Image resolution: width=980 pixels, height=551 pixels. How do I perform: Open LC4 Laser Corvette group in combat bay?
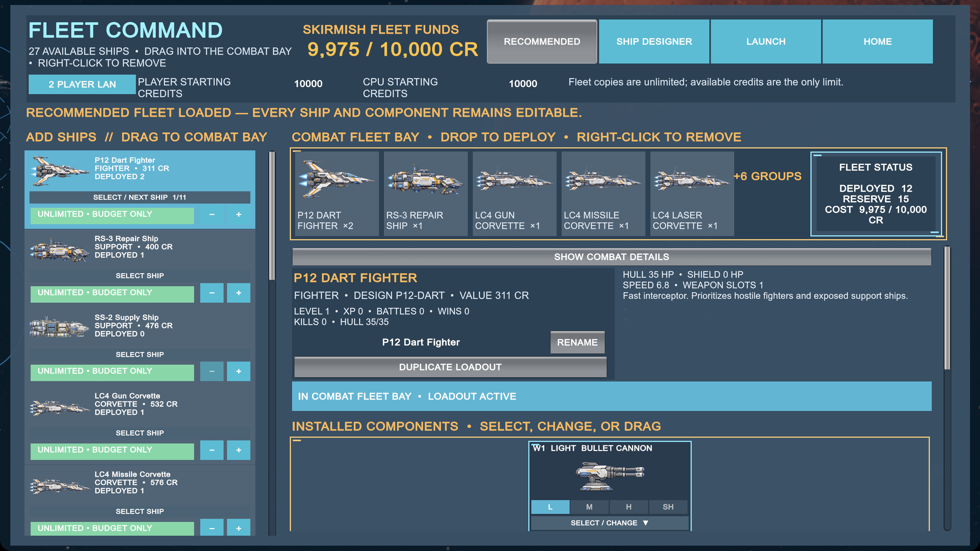tap(692, 194)
